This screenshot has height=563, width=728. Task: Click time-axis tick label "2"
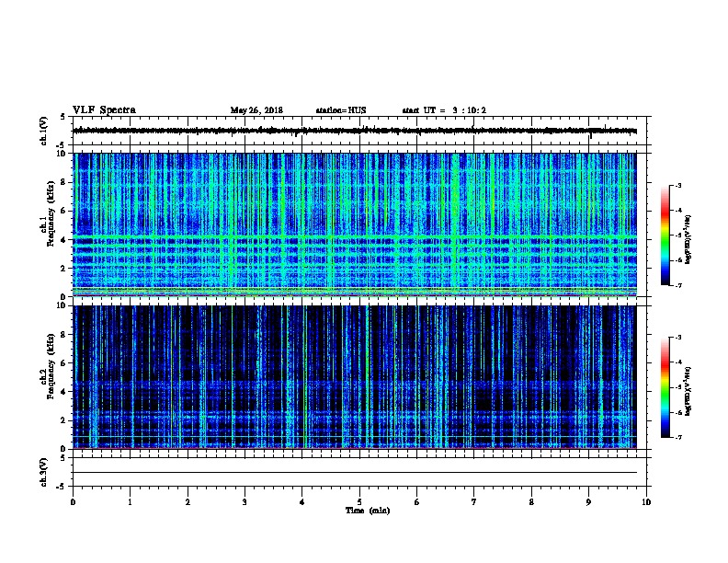[188, 502]
